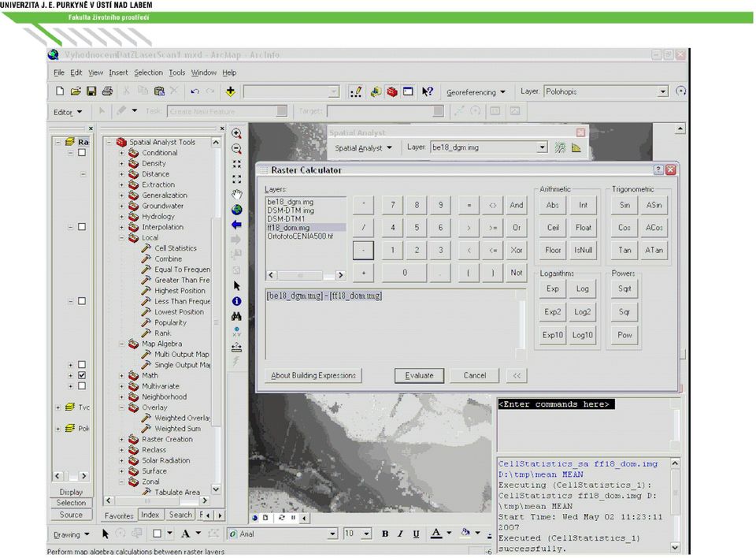Open a map document with the folder icon

76,91
